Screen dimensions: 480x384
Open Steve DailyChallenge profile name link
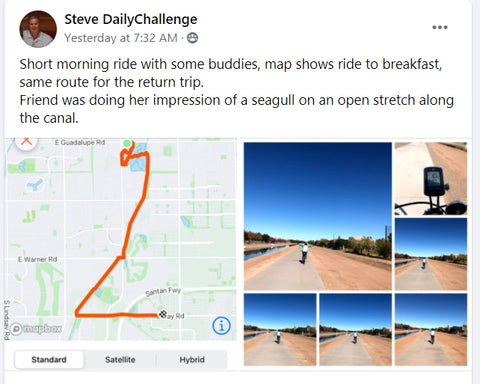point(131,19)
